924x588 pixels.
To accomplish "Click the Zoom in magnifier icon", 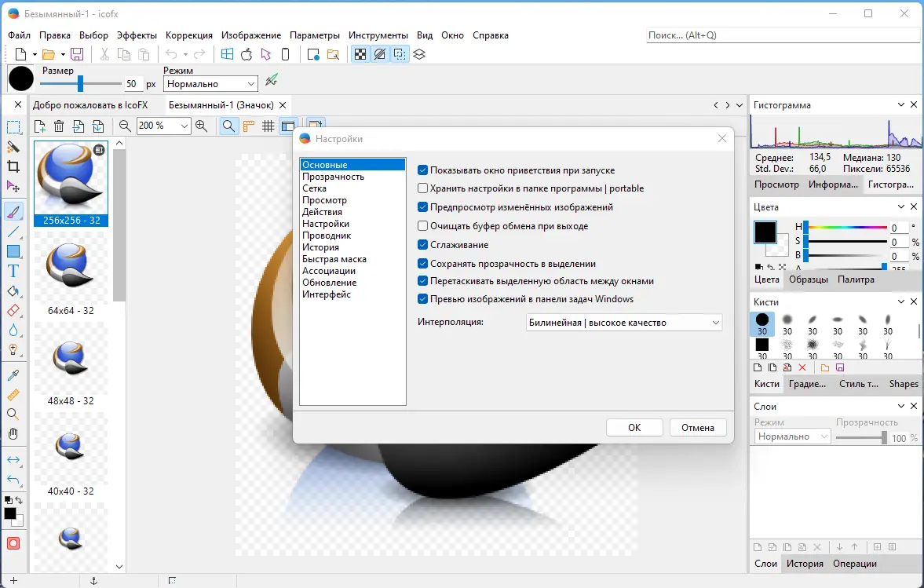I will tap(202, 126).
